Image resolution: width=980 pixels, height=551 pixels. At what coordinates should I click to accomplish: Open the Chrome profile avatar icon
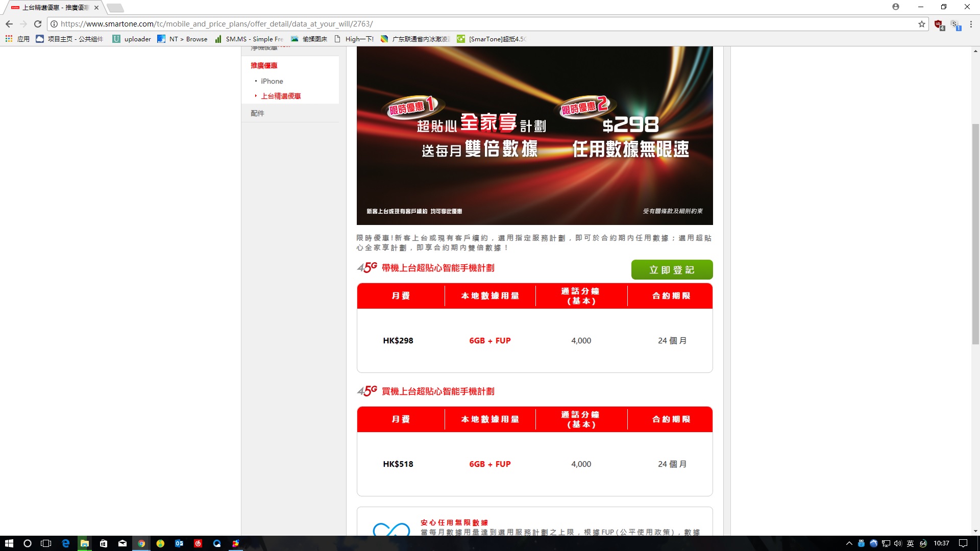[x=896, y=7]
